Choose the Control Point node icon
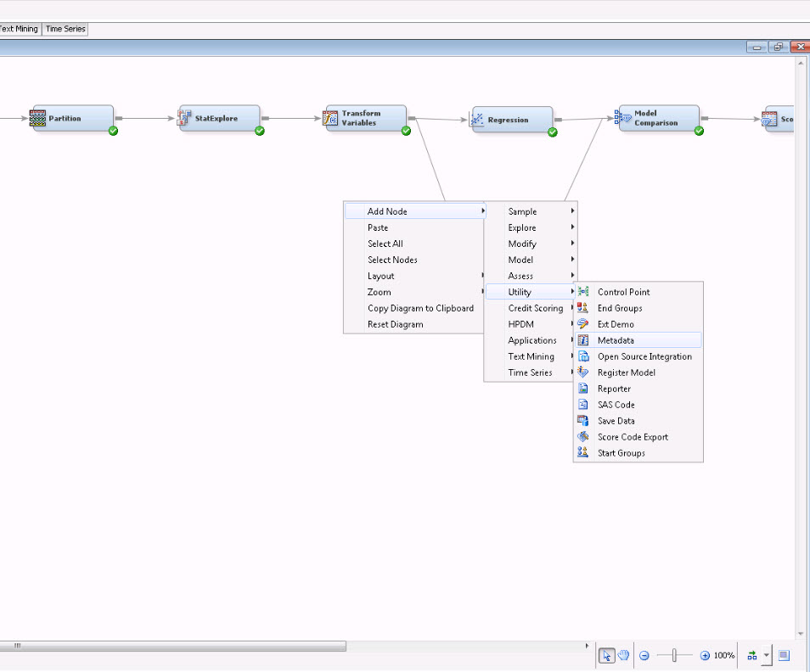 coord(583,292)
